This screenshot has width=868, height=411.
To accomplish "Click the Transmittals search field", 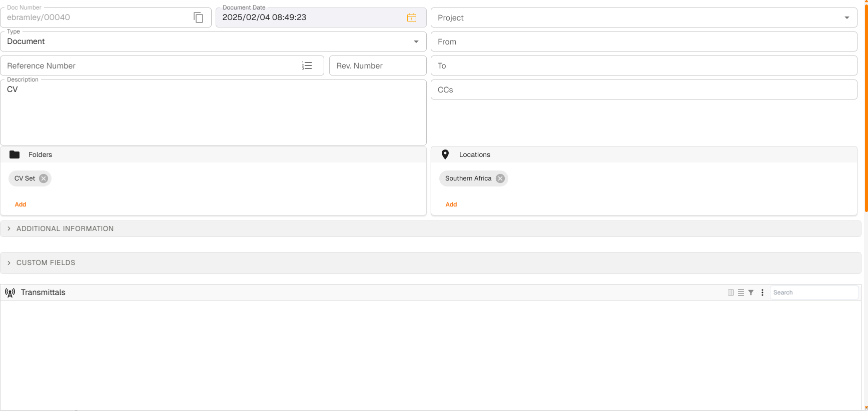I will [x=813, y=292].
